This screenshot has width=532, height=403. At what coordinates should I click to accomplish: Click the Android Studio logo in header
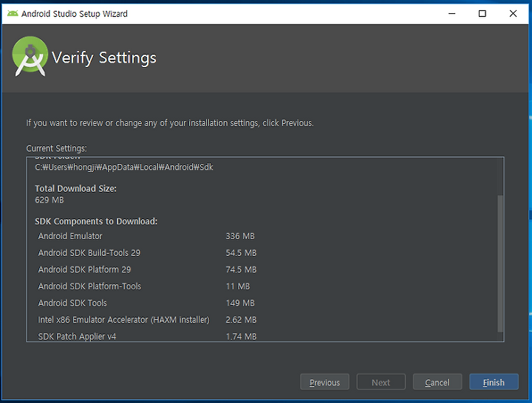tap(30, 56)
